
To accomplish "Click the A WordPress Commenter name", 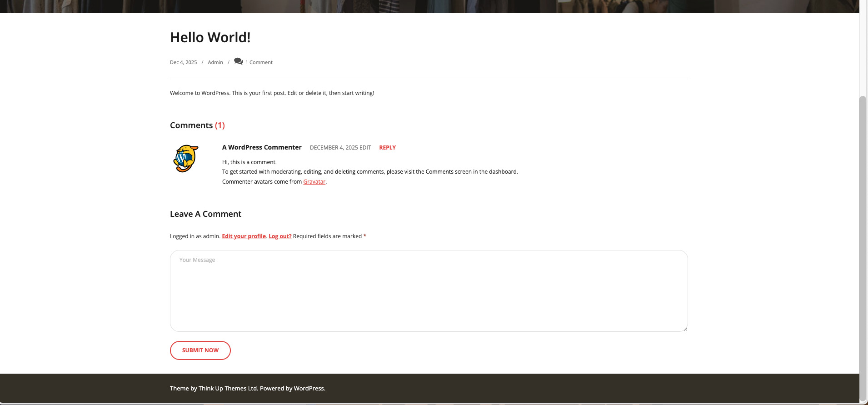I will click(x=262, y=147).
